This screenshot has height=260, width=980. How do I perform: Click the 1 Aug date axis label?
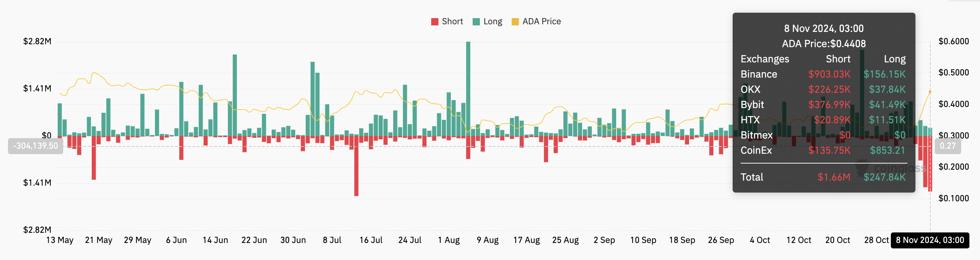449,240
